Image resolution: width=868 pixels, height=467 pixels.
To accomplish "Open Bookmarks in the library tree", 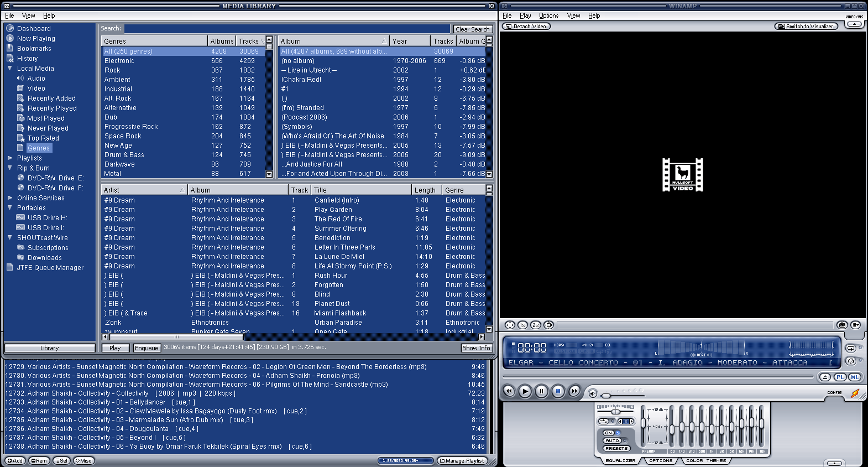I will click(34, 49).
